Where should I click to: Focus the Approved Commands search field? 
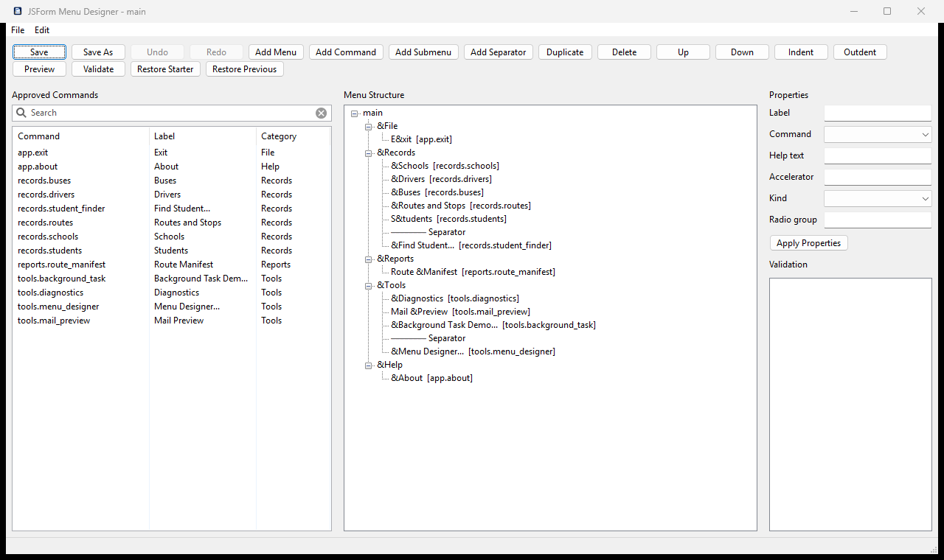tap(171, 113)
